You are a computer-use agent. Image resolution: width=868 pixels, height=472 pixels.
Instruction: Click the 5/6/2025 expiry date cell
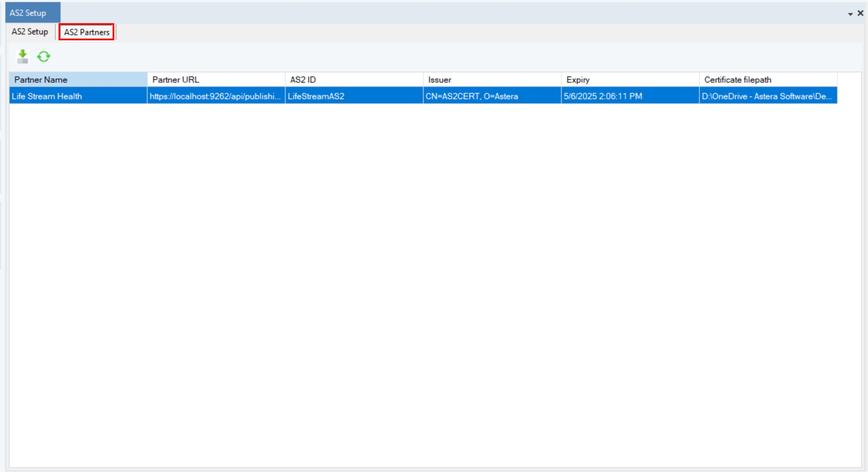tap(603, 96)
